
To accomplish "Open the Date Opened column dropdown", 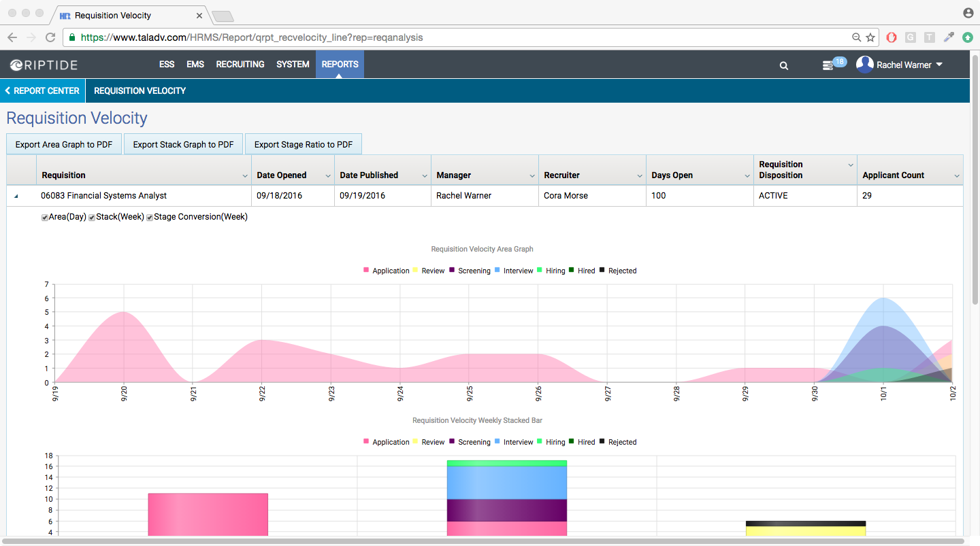I will pyautogui.click(x=328, y=176).
